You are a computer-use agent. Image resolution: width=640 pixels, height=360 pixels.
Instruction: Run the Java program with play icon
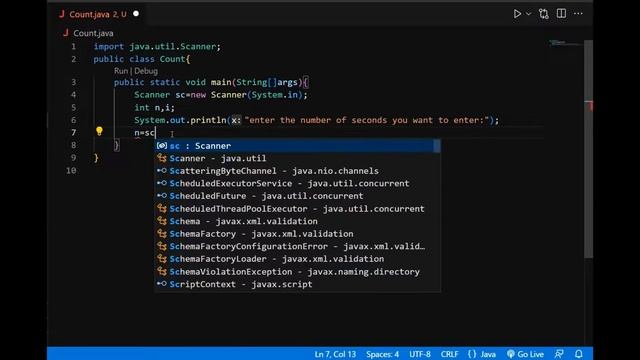517,14
